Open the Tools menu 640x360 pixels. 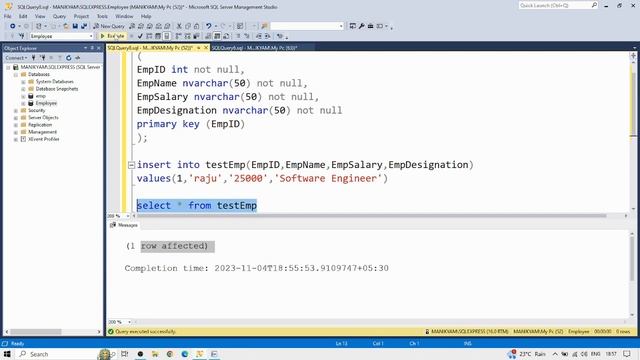click(x=102, y=16)
